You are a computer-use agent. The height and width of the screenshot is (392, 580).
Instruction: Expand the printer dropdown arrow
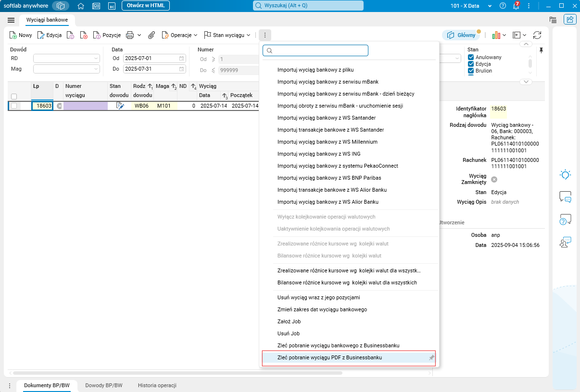click(139, 35)
